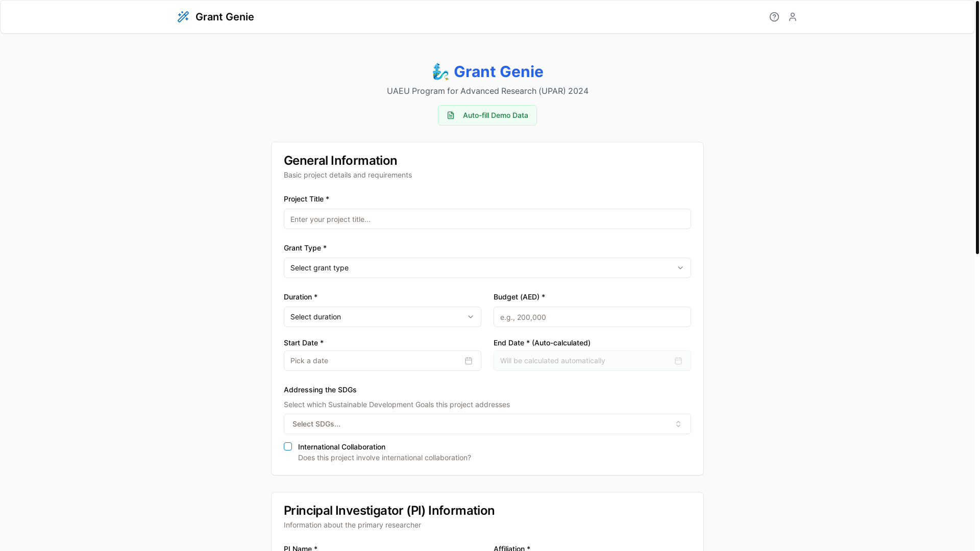Click the Grant Genie header brand link

click(x=215, y=17)
